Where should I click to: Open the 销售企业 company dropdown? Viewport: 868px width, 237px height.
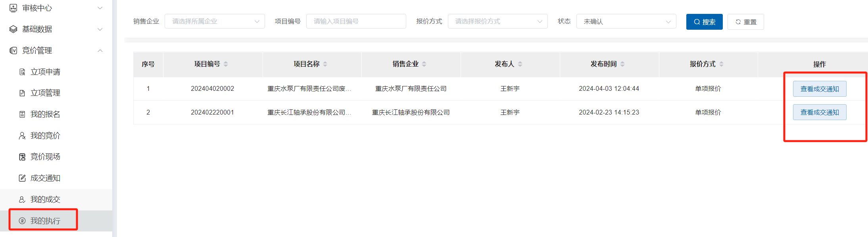tap(215, 21)
